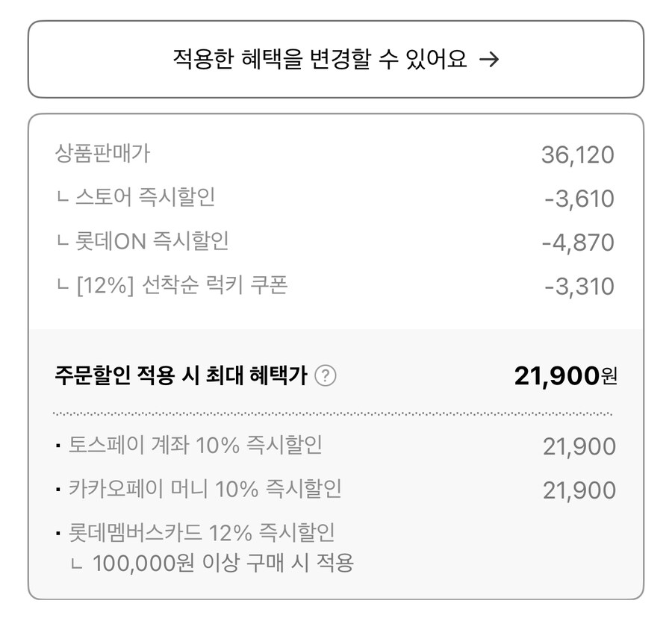Click the arrow icon in the benefits banner
The width and height of the screenshot is (672, 621).
point(489,58)
